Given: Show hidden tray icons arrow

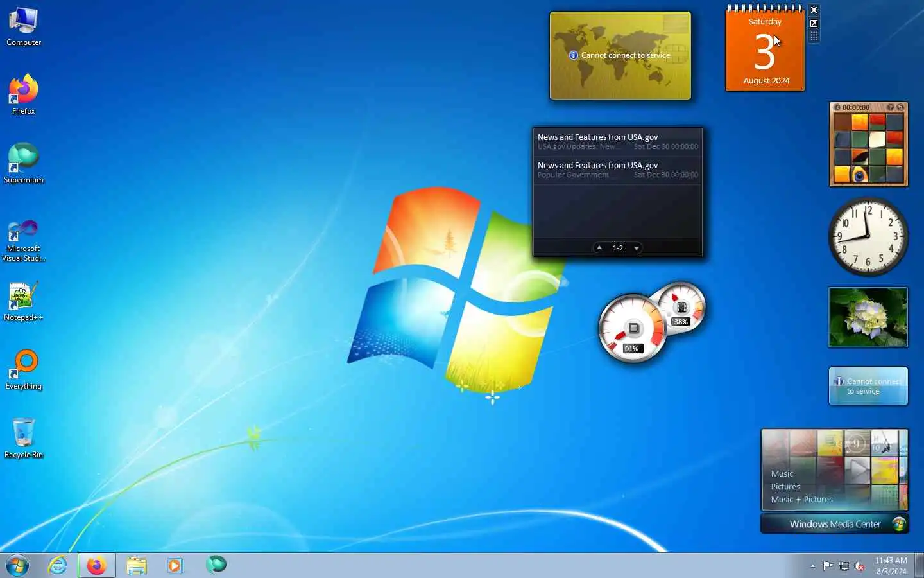Looking at the screenshot, I should click(x=812, y=566).
